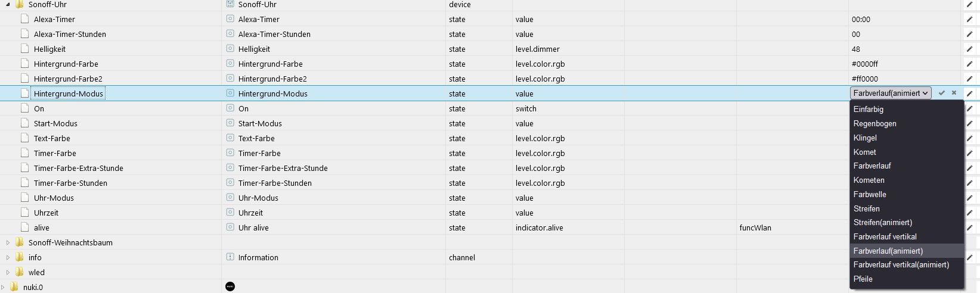980x293 pixels.
Task: Pick Farbverlauf vertikal(animiert) from the list
Action: pyautogui.click(x=901, y=264)
